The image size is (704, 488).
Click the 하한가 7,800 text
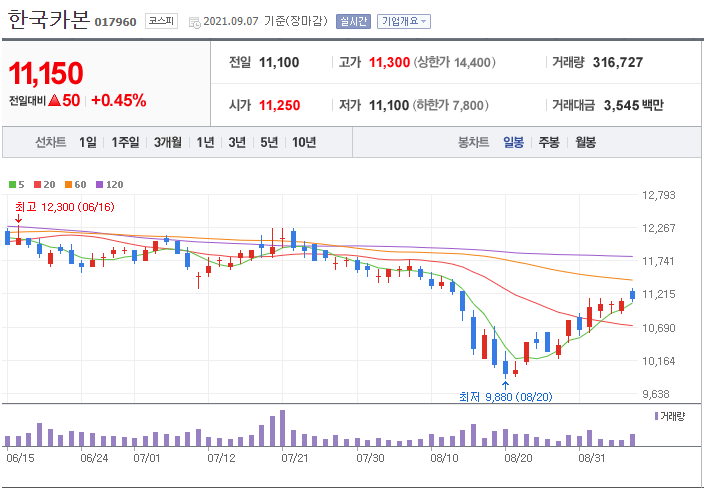pos(451,106)
